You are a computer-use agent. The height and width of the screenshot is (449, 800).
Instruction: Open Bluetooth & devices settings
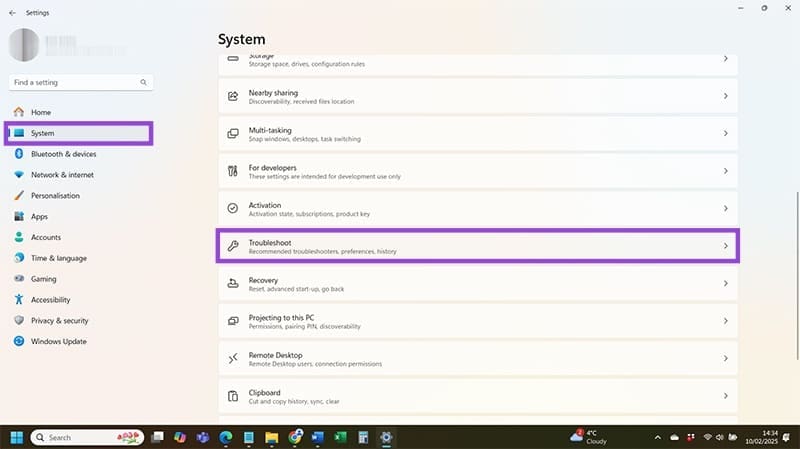coord(80,154)
